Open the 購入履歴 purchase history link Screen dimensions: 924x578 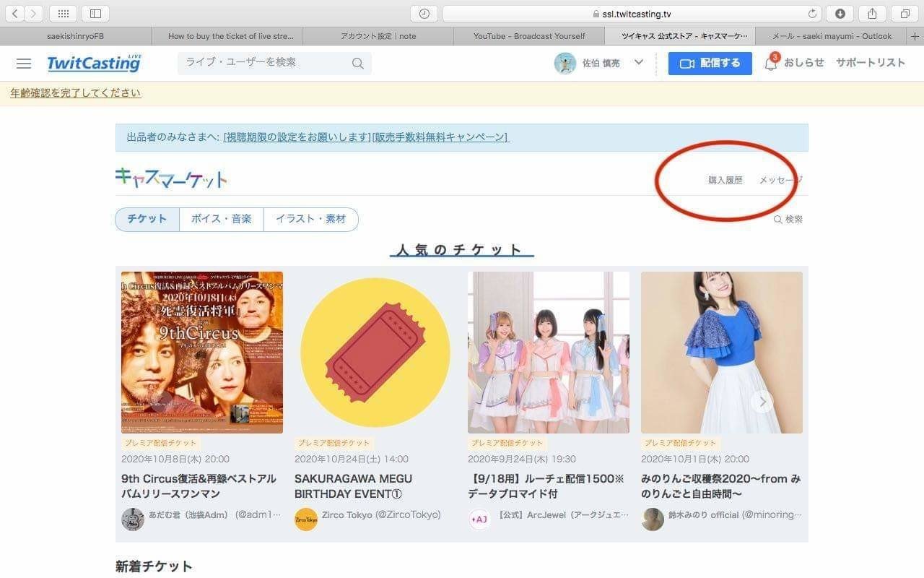pyautogui.click(x=725, y=180)
